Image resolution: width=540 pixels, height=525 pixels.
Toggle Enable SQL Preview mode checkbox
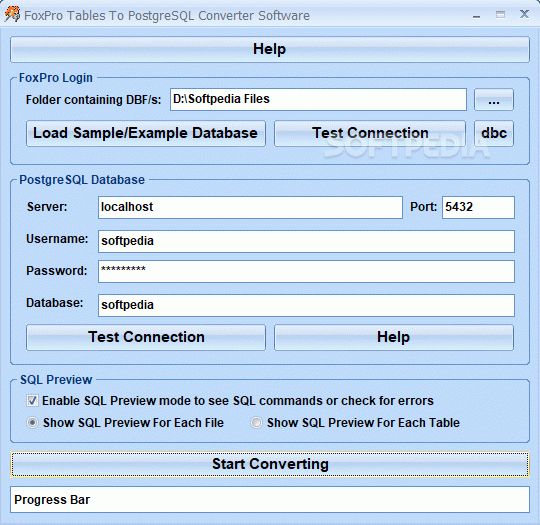click(x=32, y=401)
